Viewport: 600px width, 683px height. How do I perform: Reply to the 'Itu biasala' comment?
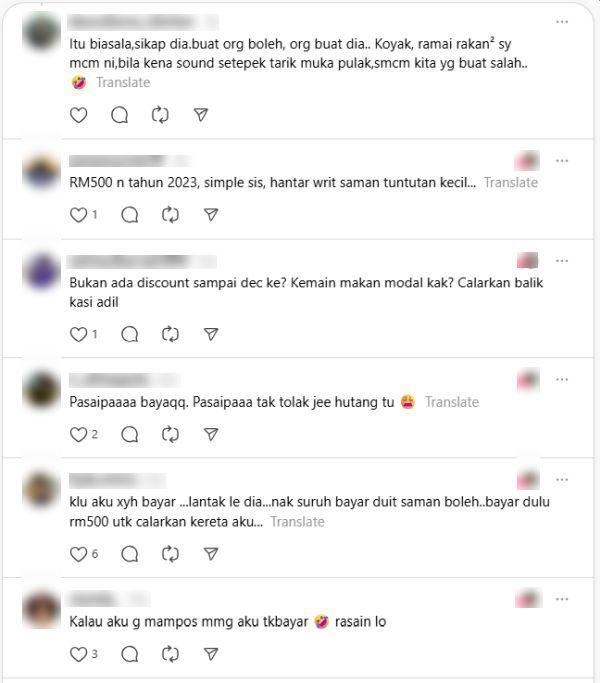(119, 115)
